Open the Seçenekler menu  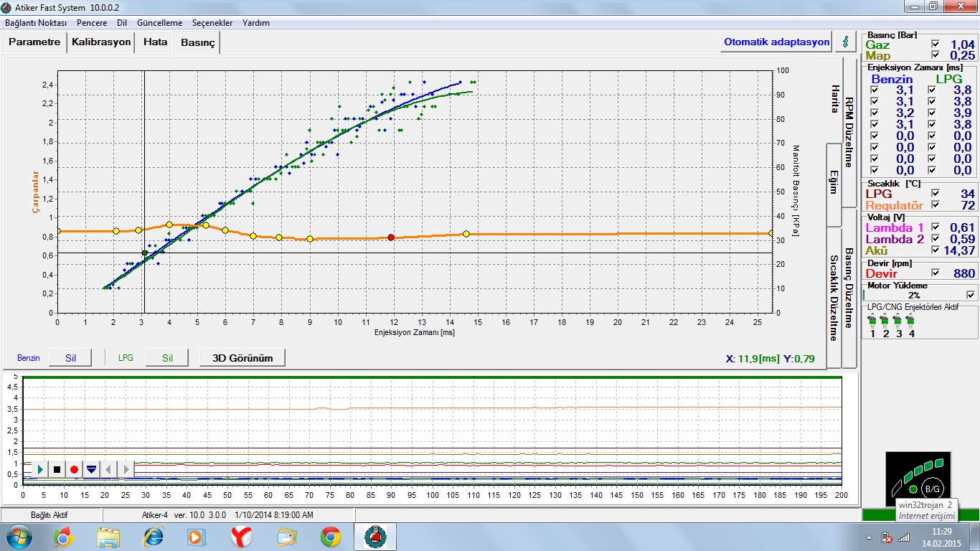point(212,23)
